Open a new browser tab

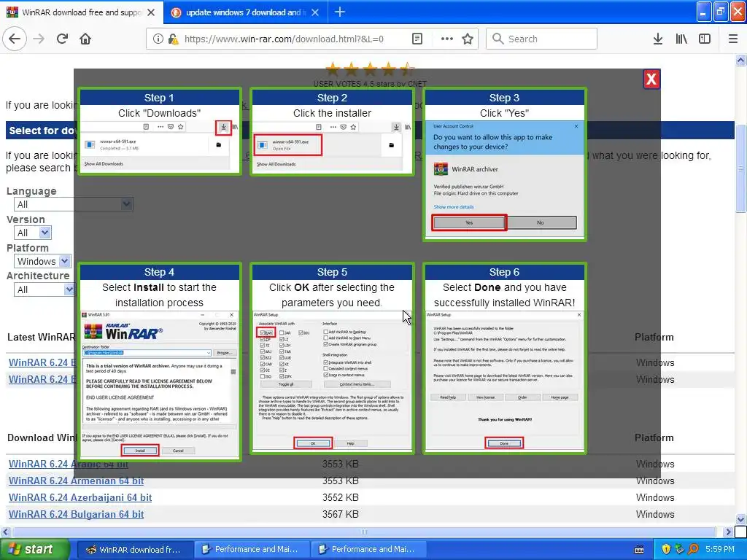(x=340, y=12)
